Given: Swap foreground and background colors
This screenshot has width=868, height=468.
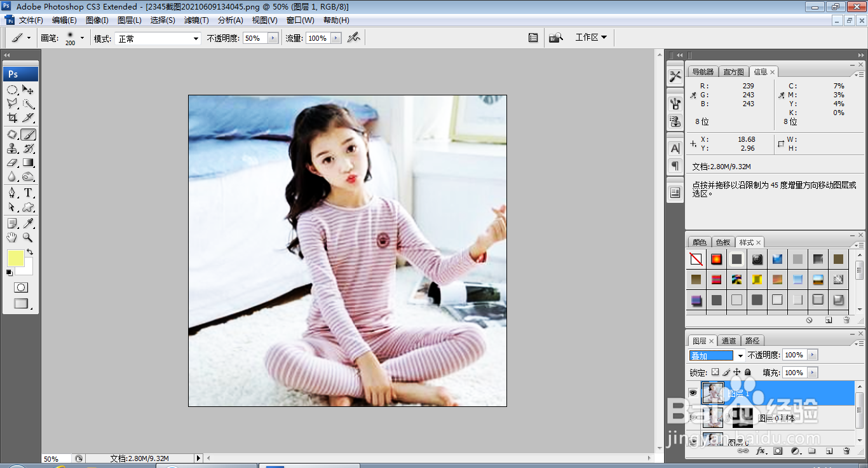Looking at the screenshot, I should tap(29, 252).
